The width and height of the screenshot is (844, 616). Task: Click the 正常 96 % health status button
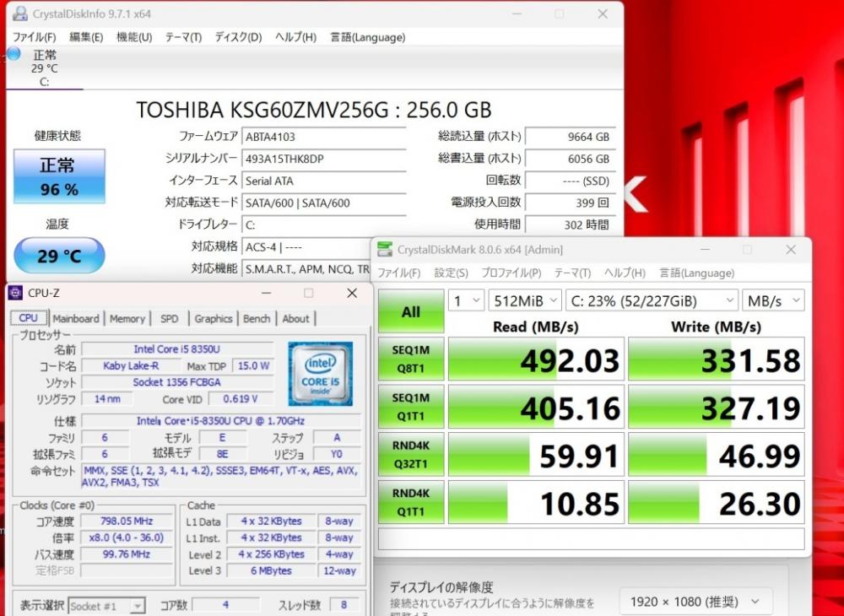(59, 176)
